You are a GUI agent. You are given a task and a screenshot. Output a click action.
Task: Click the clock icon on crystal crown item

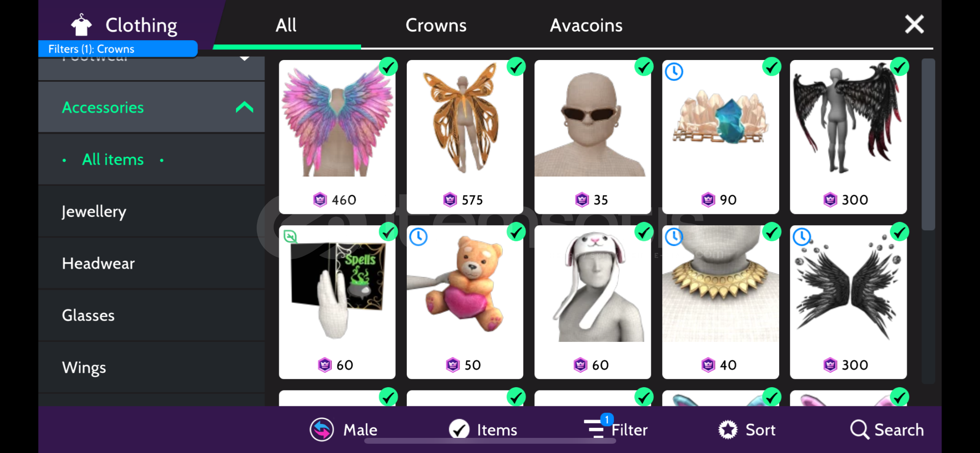[674, 72]
